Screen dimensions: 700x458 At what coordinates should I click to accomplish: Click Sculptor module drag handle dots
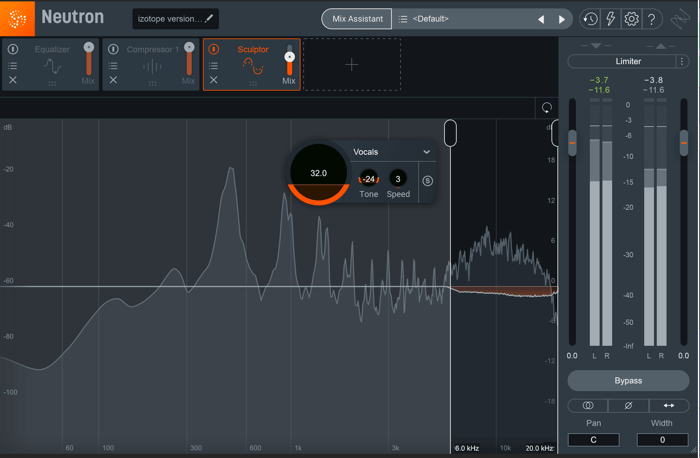pyautogui.click(x=253, y=83)
